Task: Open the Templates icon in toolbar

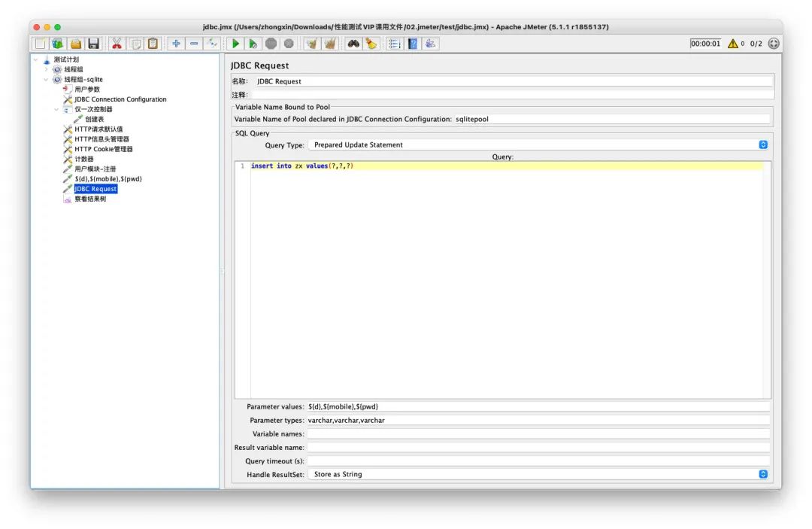Action: pyautogui.click(x=57, y=44)
